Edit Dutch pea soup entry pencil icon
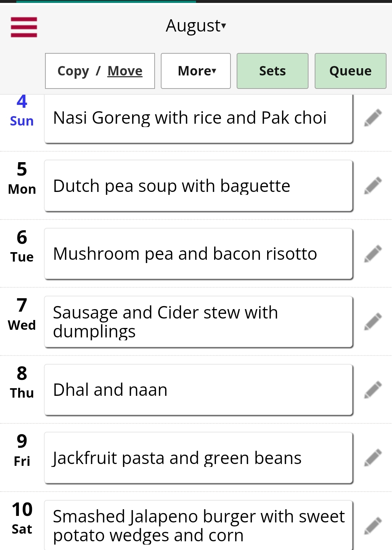Screen dimensions: 392x550 coord(373,186)
